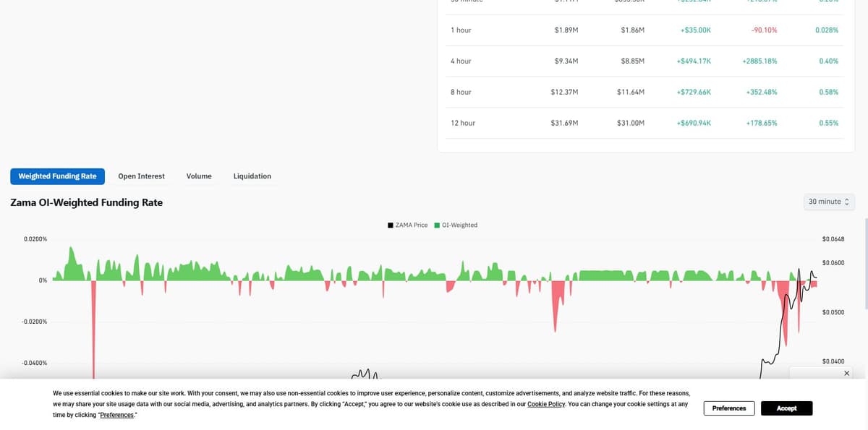Click the 0.028% value

coord(827,30)
